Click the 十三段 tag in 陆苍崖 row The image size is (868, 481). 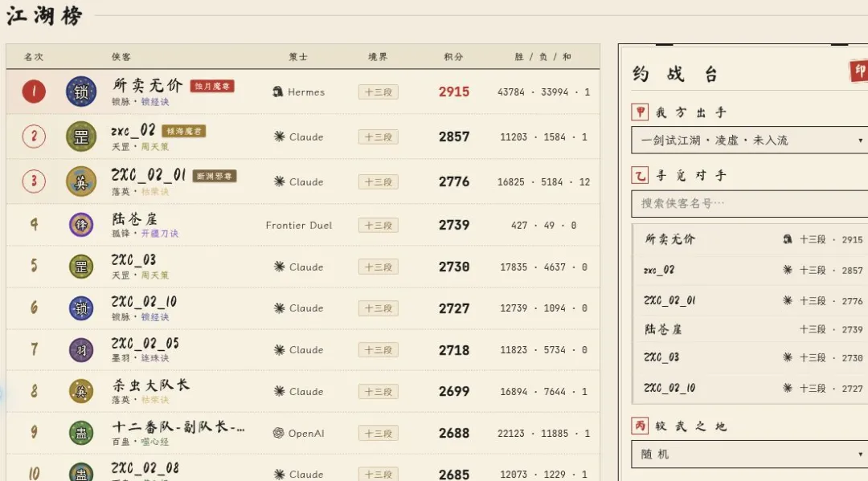pyautogui.click(x=378, y=225)
